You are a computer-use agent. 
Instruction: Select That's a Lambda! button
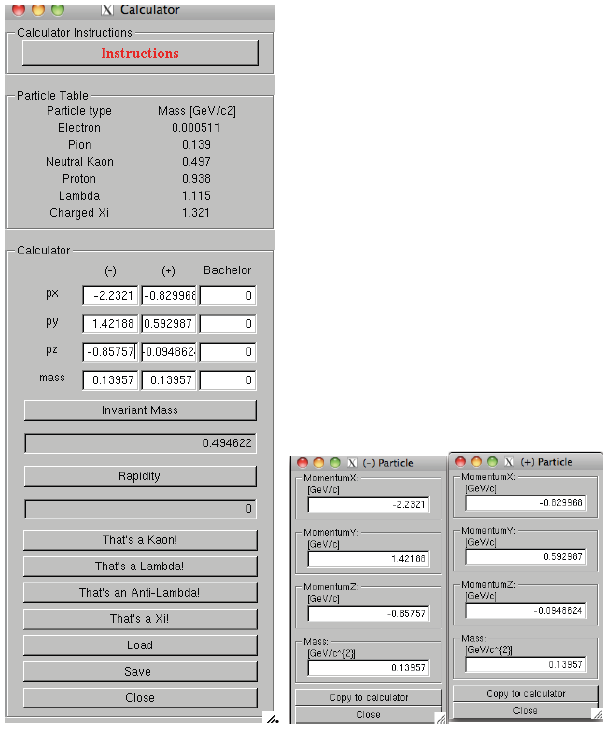[140, 566]
